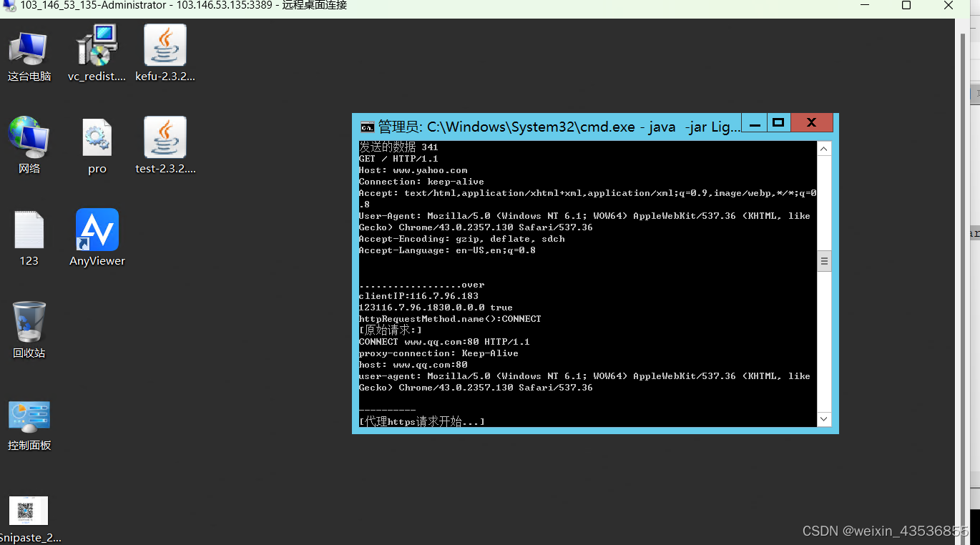The width and height of the screenshot is (980, 545).
Task: Select the 网络 network desktop icon
Action: [x=29, y=145]
